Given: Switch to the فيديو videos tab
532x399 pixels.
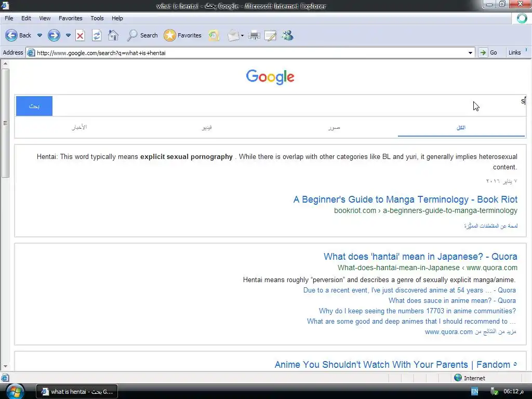Looking at the screenshot, I should tap(207, 127).
